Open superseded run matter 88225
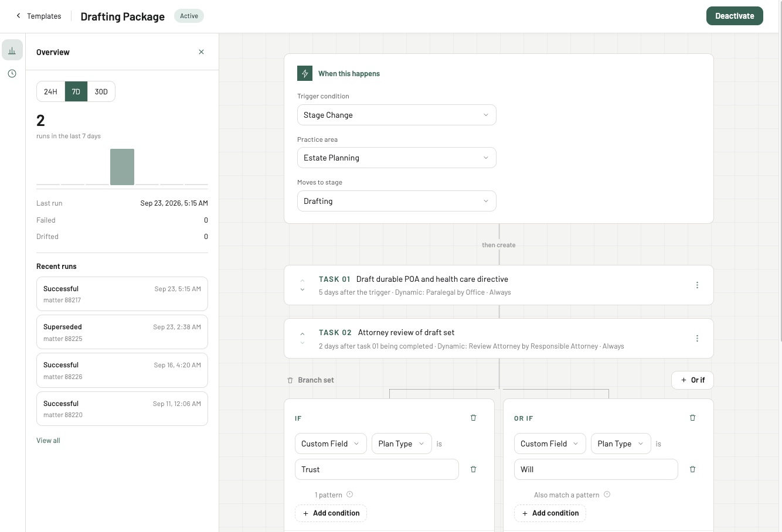This screenshot has height=532, width=782. click(122, 332)
